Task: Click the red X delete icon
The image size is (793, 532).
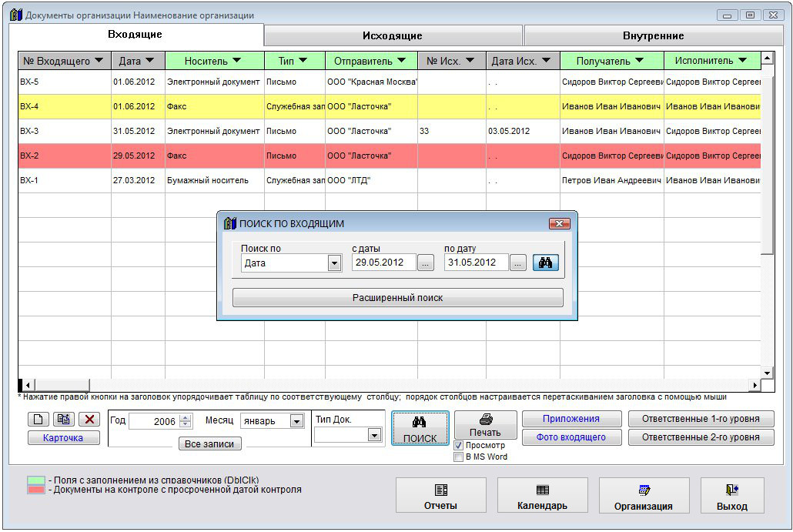Action: tap(90, 420)
